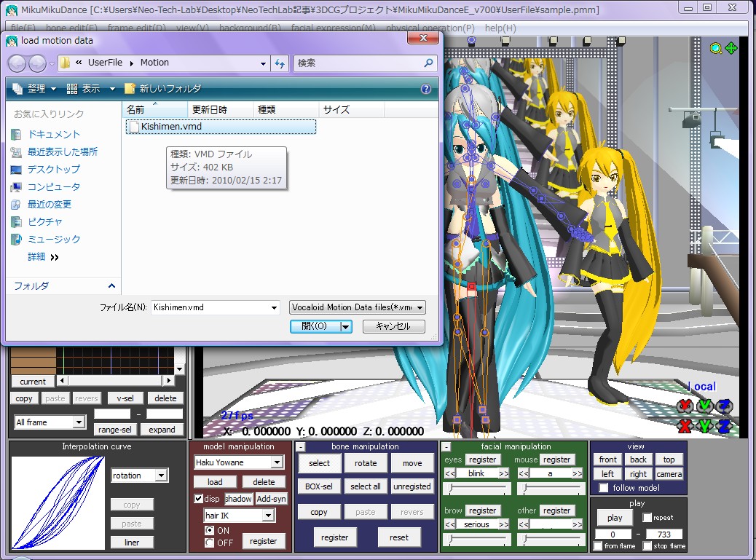Select the Kishimen.vmd file
This screenshot has width=756, height=560.
[221, 127]
